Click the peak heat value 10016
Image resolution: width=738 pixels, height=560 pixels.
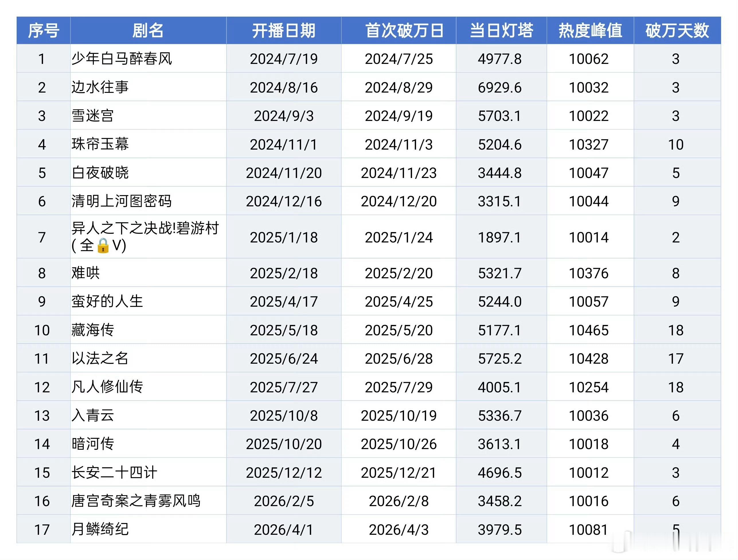(x=589, y=501)
